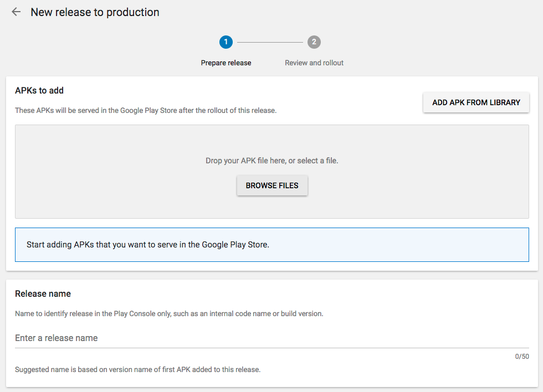This screenshot has width=543, height=392.
Task: Click the blue Start adding APKs info banner
Action: 271,244
